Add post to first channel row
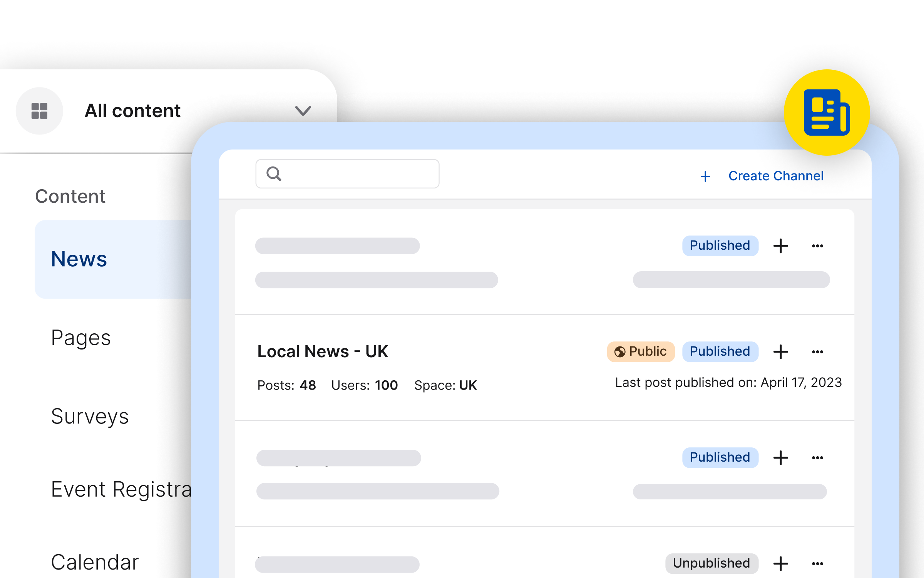 pos(781,246)
